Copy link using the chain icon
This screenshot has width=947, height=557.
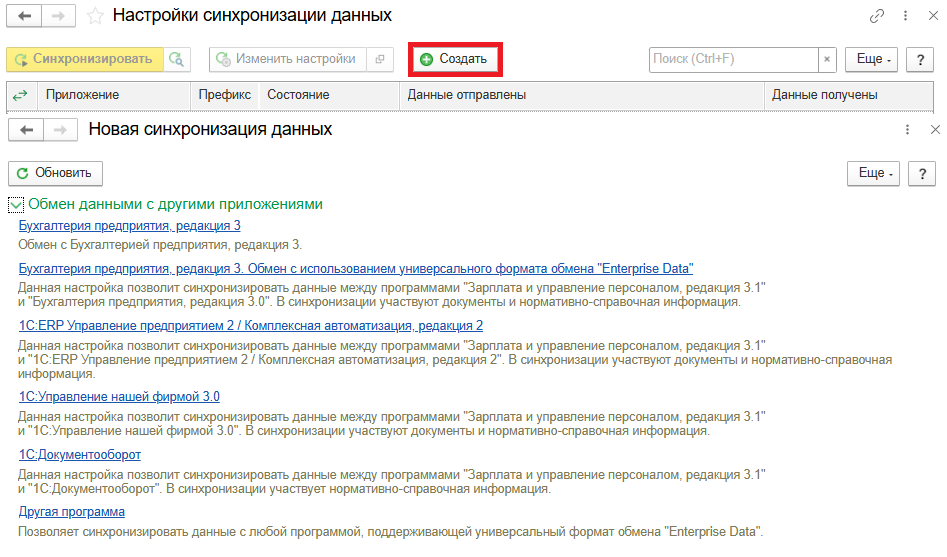point(877,16)
